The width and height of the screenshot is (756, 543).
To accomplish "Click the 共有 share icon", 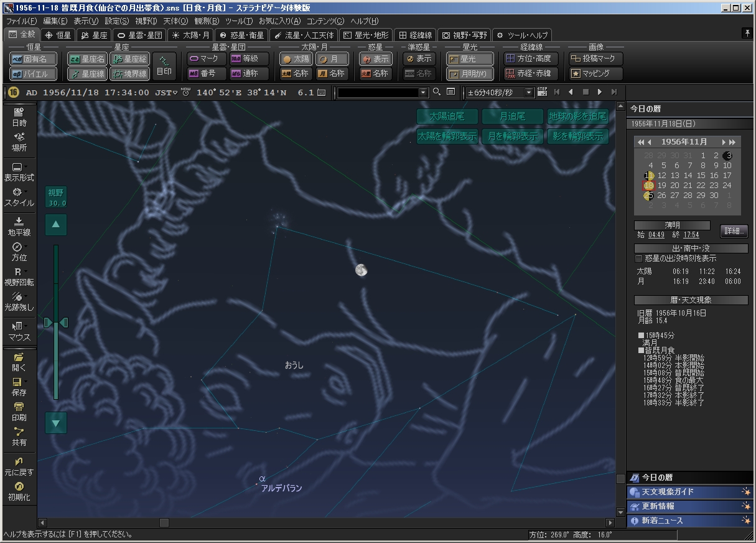I will click(19, 436).
